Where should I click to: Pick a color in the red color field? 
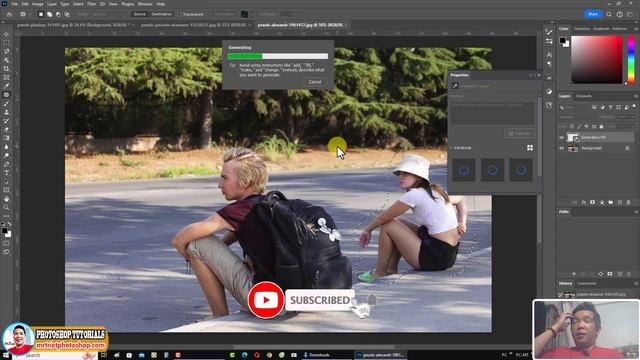coord(597,60)
